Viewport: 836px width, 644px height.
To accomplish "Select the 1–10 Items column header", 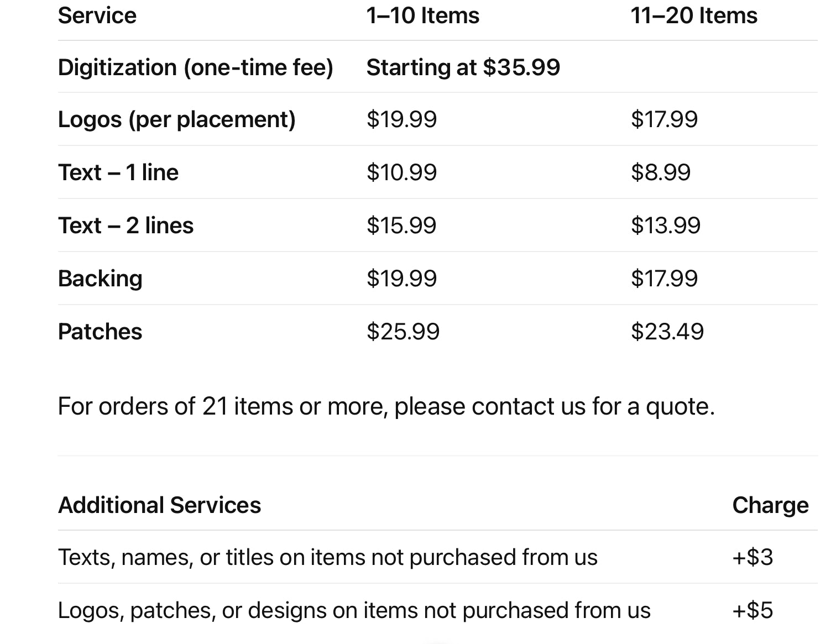I will pyautogui.click(x=422, y=15).
